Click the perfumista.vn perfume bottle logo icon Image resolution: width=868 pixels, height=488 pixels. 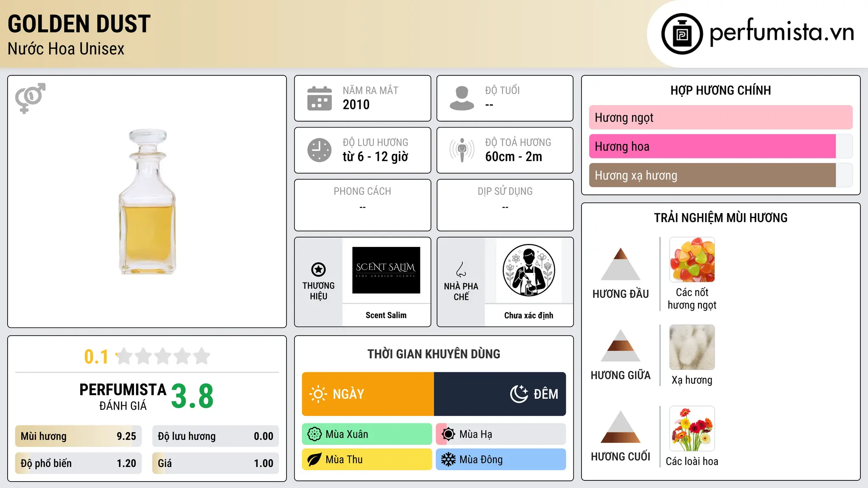(682, 34)
